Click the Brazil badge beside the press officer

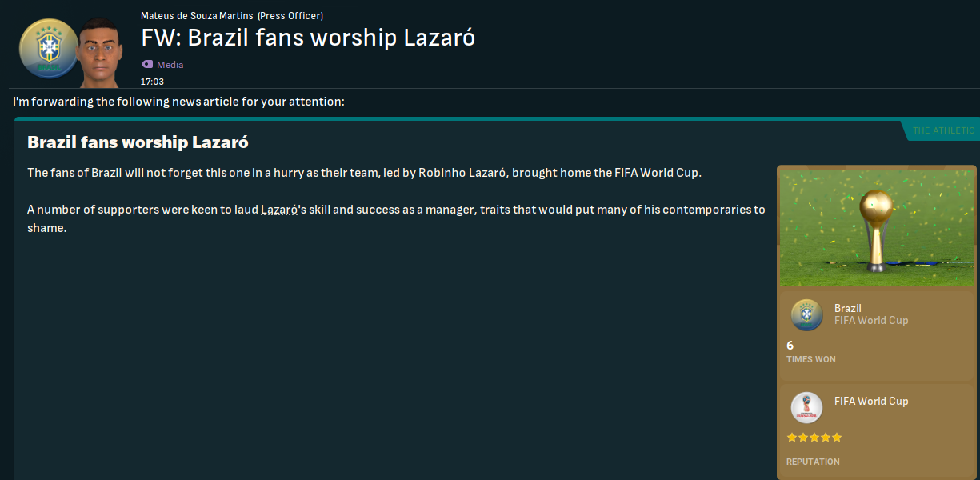coord(49,49)
